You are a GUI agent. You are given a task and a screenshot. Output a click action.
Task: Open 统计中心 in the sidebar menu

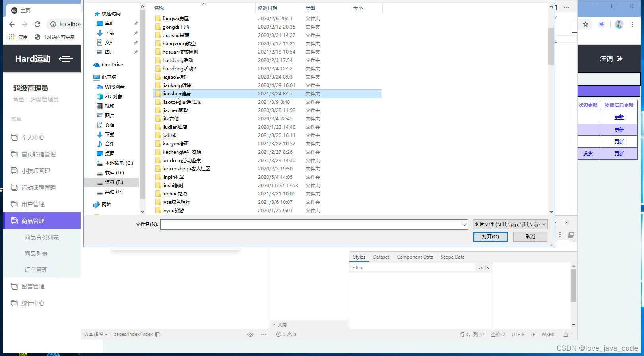coord(33,303)
